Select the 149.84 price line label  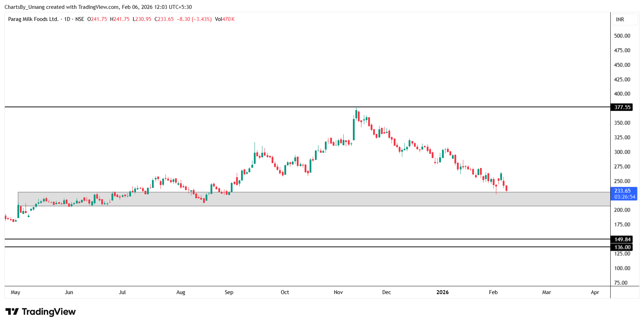click(622, 239)
